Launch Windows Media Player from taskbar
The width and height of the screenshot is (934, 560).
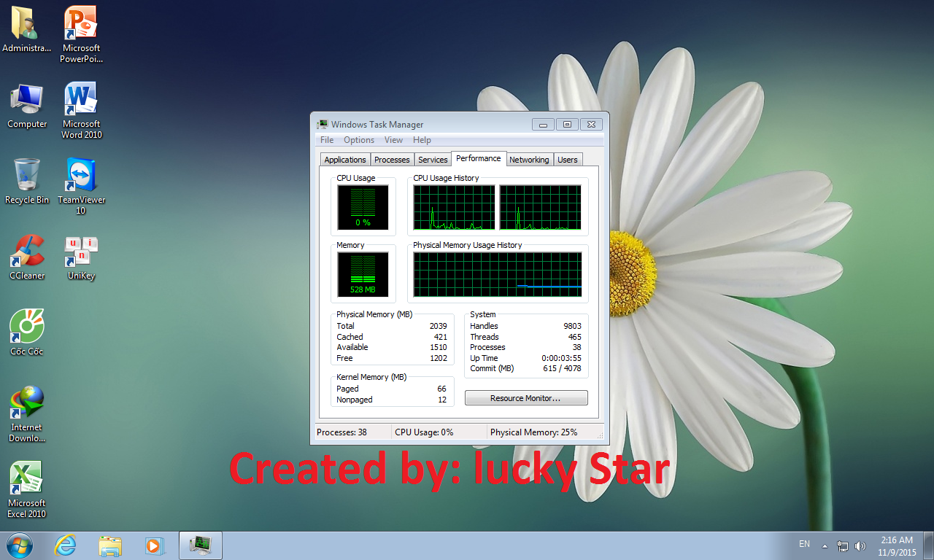[x=155, y=545]
